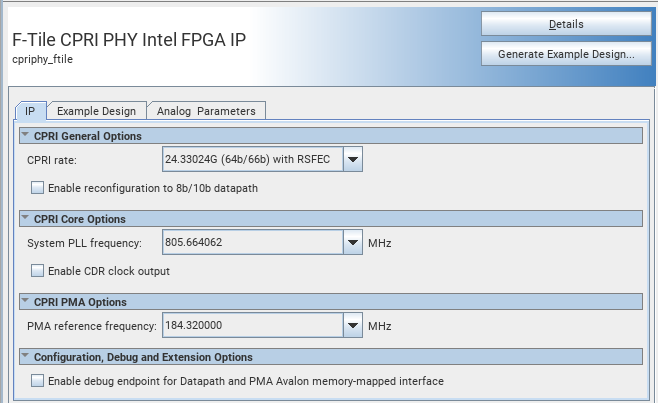Click the System PLL frequency value field
This screenshot has width=658, height=403.
pyautogui.click(x=252, y=242)
